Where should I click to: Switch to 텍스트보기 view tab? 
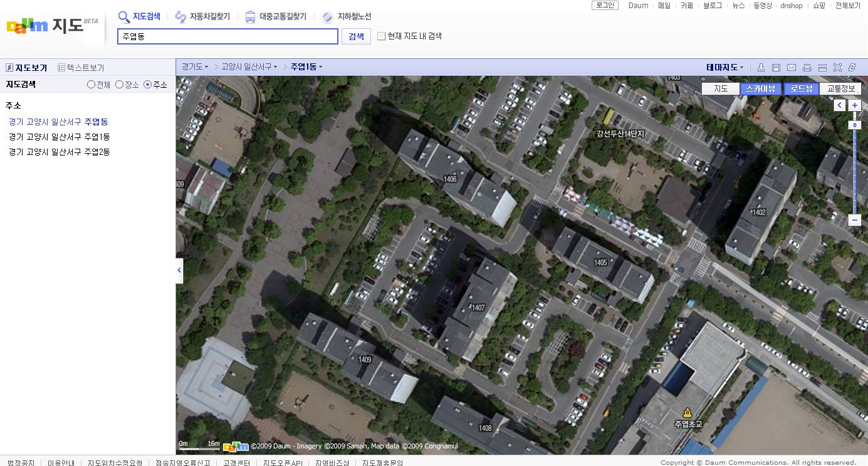pos(81,68)
